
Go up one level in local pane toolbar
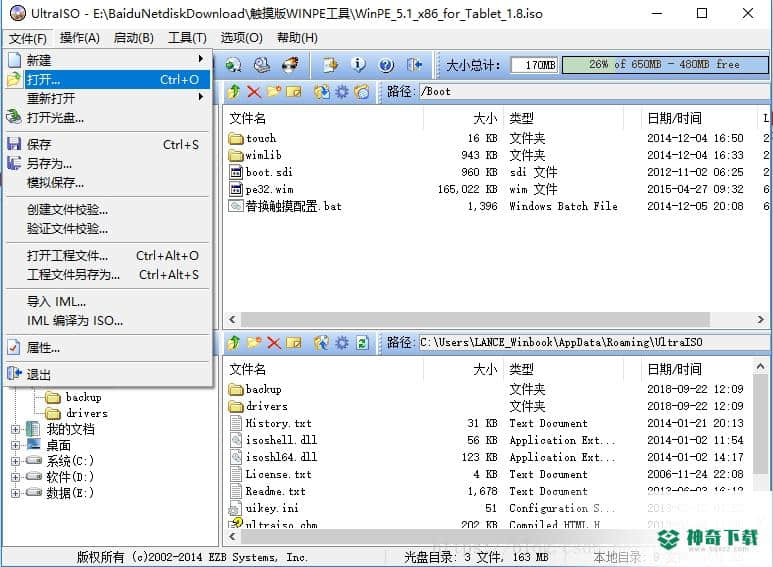[234, 342]
